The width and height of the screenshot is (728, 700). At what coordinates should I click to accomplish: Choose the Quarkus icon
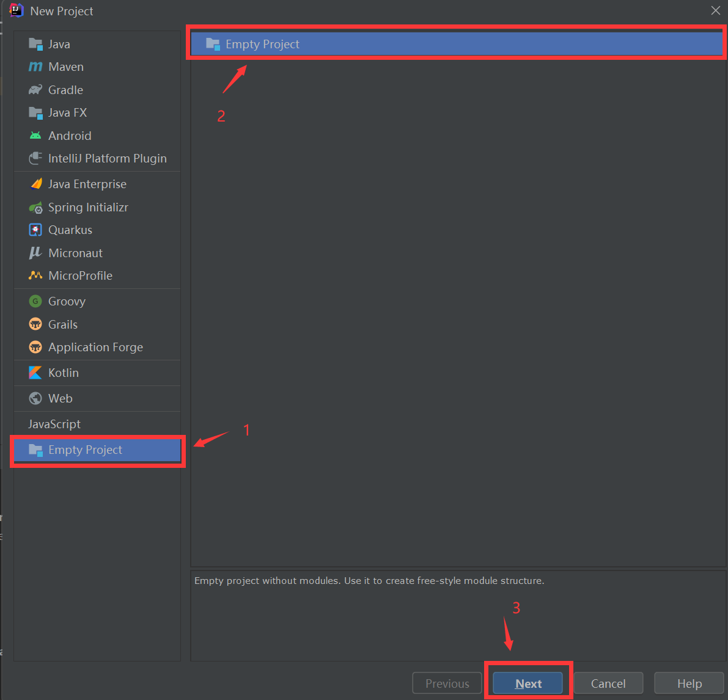click(35, 230)
